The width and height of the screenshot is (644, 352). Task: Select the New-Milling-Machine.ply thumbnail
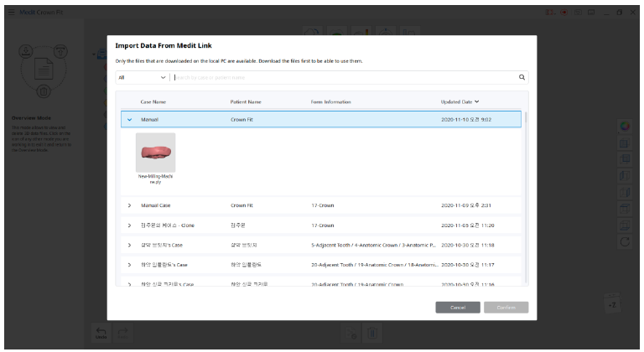pyautogui.click(x=156, y=153)
